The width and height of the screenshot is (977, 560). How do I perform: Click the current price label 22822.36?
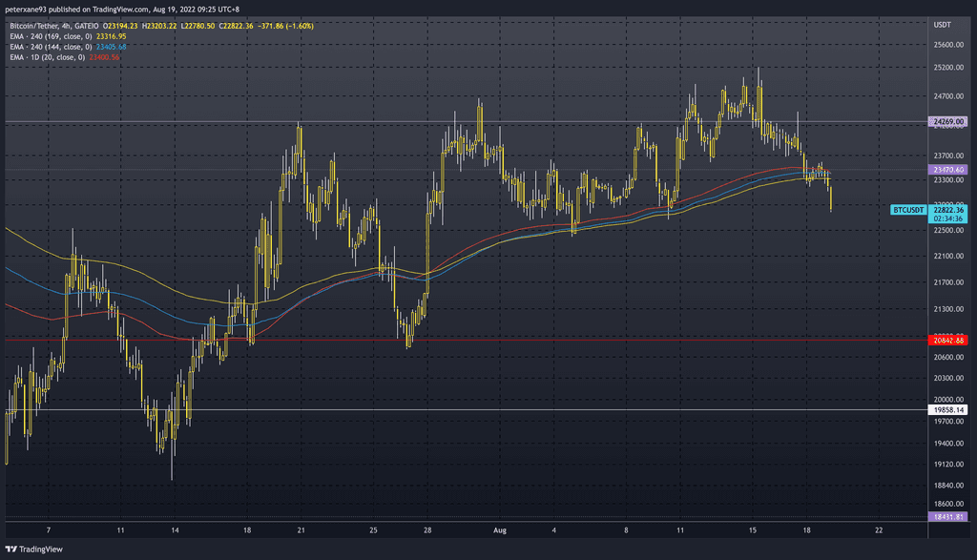948,210
